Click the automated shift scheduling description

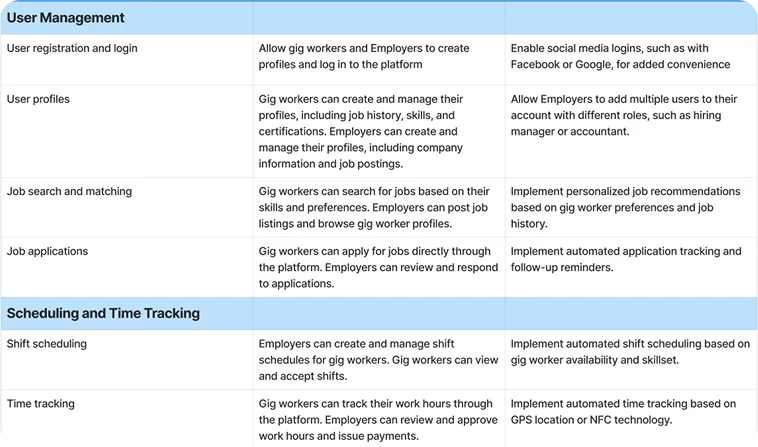tap(630, 352)
